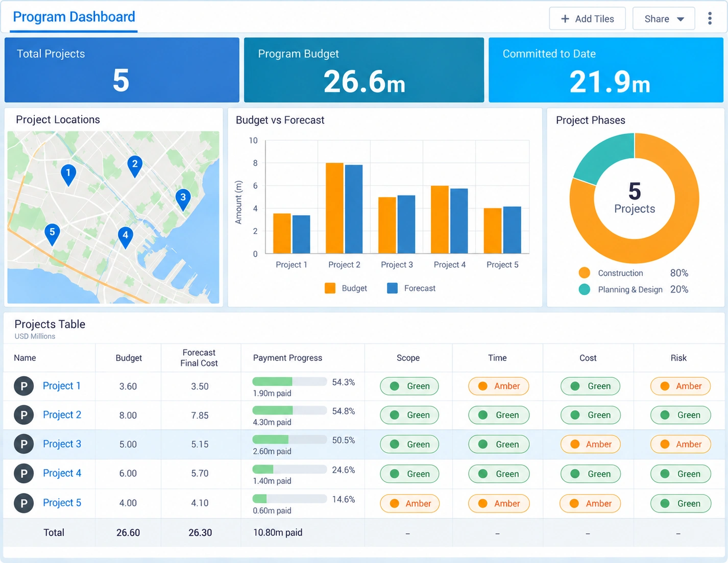Click the Forecast Final Cost column header
The height and width of the screenshot is (563, 728).
pyautogui.click(x=199, y=358)
